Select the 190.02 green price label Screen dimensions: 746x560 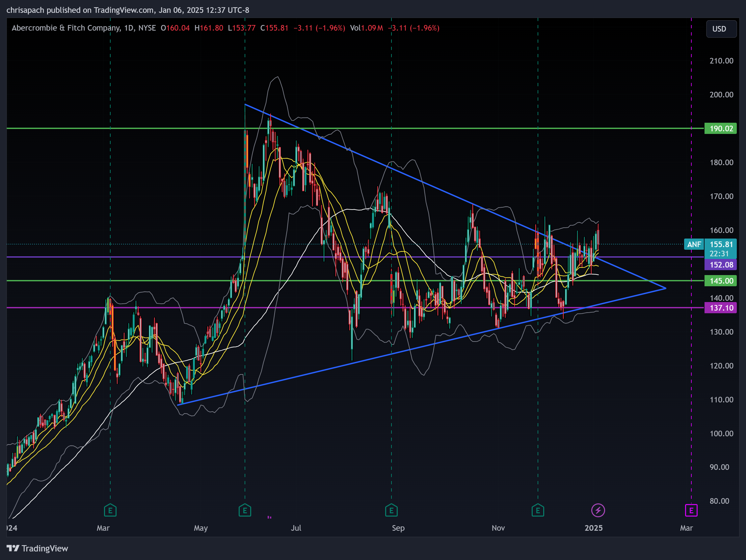[720, 128]
